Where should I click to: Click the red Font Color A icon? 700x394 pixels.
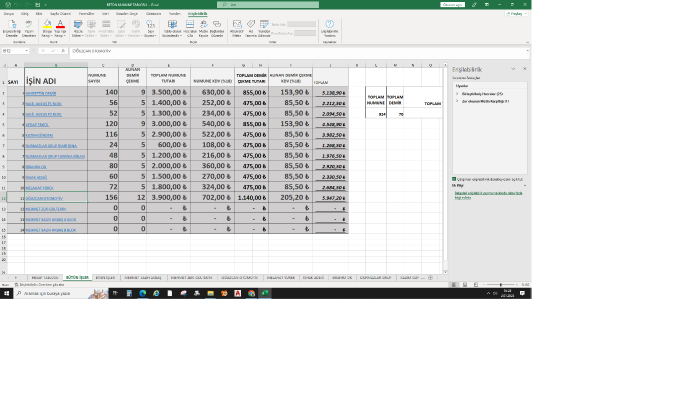pos(60,25)
